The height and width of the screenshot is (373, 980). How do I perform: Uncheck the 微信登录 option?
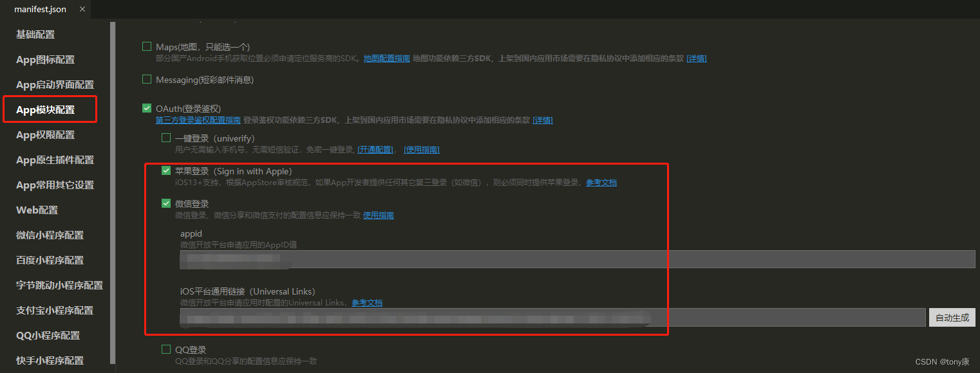click(166, 203)
